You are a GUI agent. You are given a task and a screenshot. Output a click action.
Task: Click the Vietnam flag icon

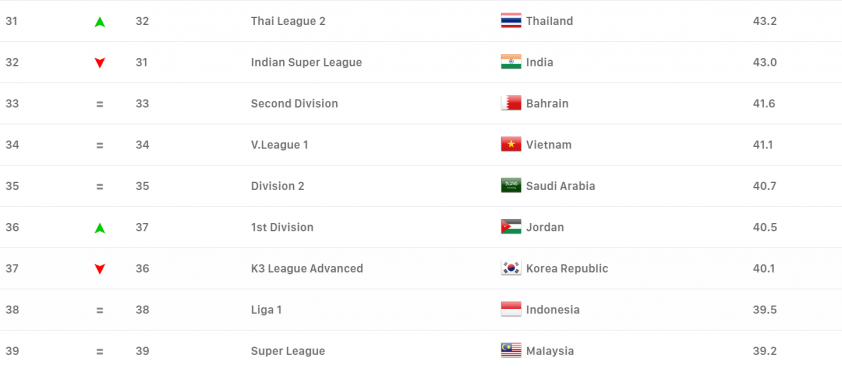point(511,144)
